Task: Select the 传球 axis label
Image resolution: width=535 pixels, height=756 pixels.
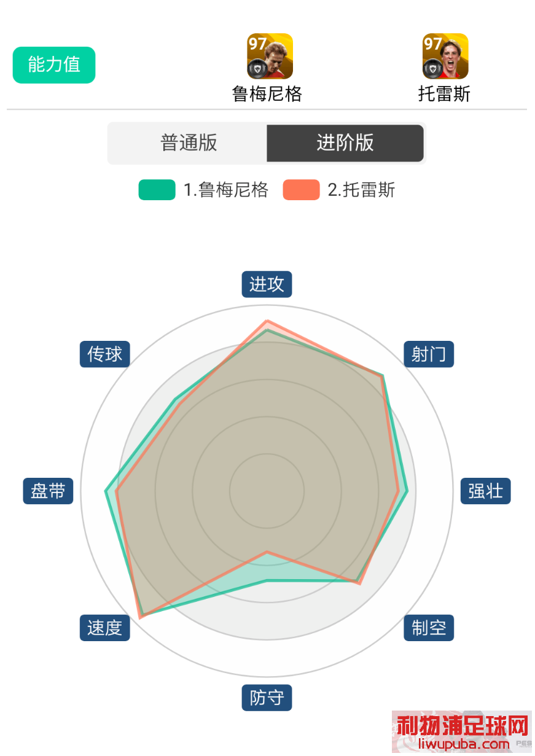Action: tap(105, 354)
